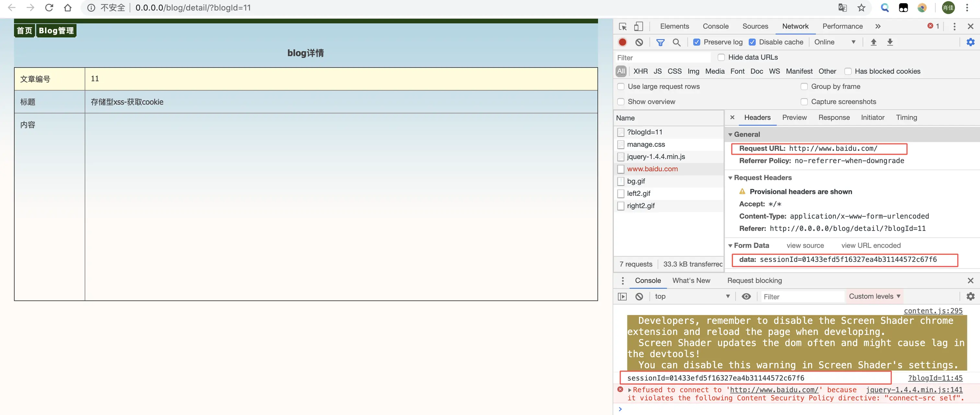Viewport: 980px width, 415px height.
Task: Clear the network log
Action: (639, 42)
